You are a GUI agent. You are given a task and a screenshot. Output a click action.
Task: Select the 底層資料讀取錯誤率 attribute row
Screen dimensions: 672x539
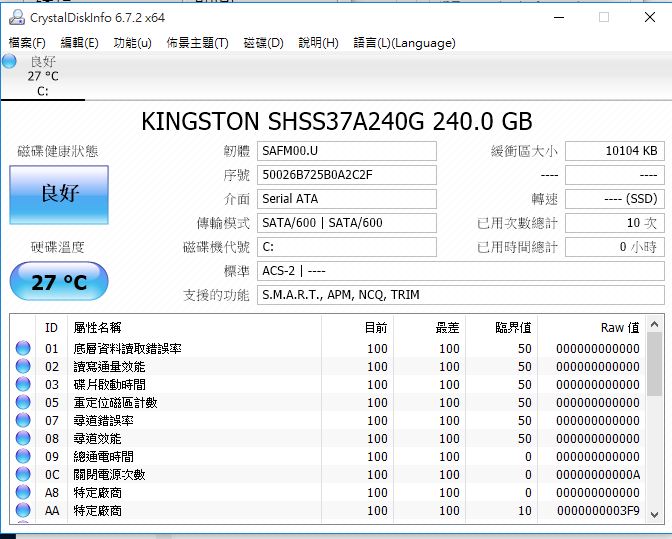(328, 348)
